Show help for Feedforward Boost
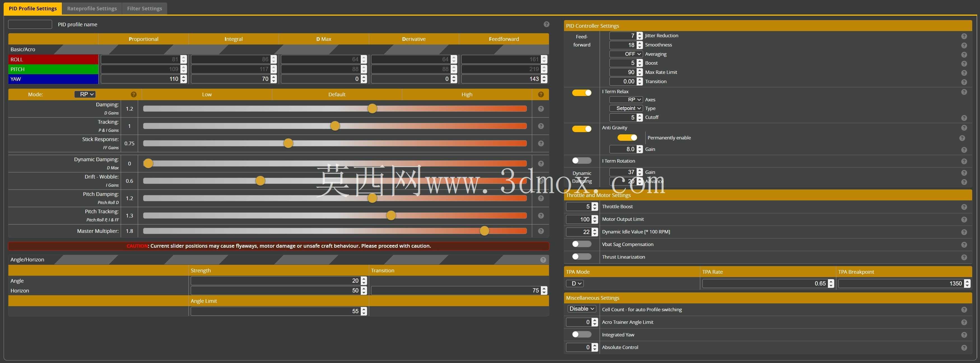980x363 pixels. [964, 64]
